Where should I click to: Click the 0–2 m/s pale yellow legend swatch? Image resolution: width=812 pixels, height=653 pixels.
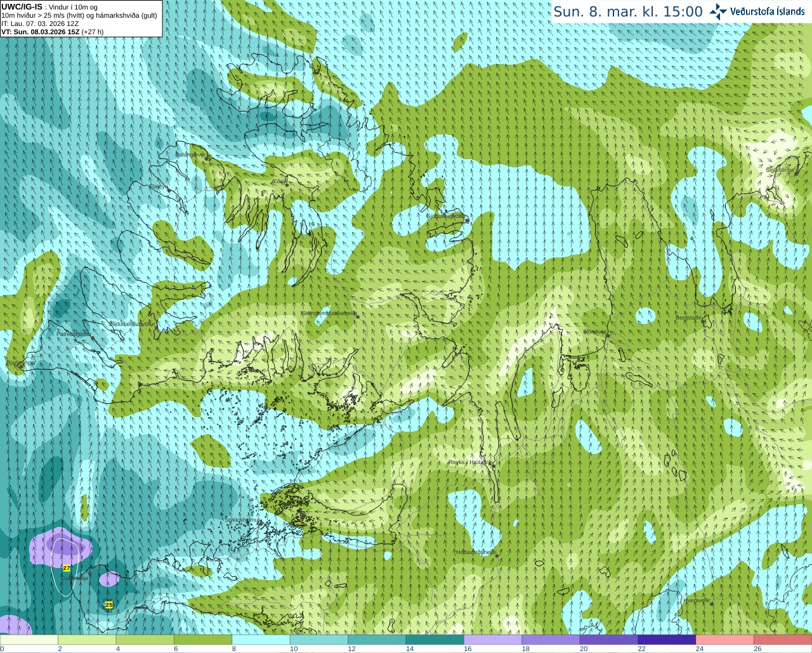click(29, 640)
